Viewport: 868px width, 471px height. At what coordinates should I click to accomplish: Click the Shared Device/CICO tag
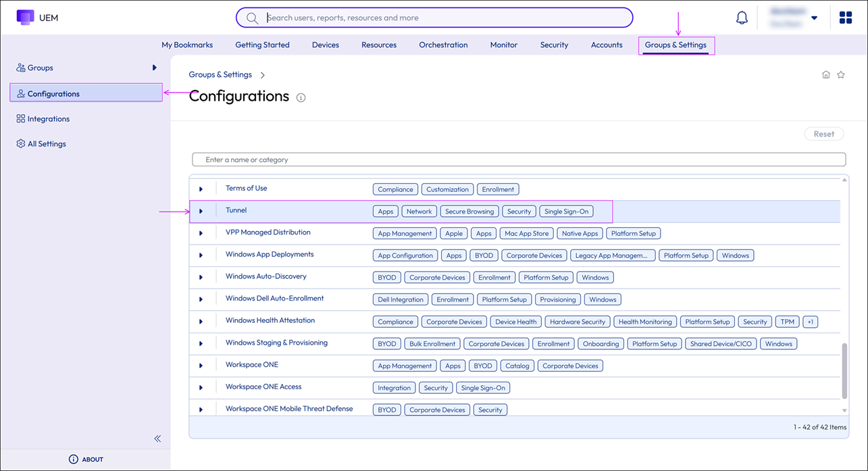click(x=721, y=344)
